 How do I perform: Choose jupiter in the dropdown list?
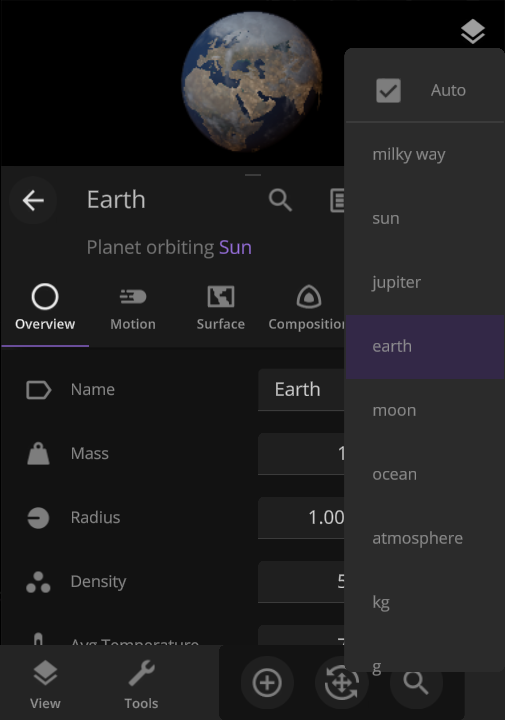[425, 282]
